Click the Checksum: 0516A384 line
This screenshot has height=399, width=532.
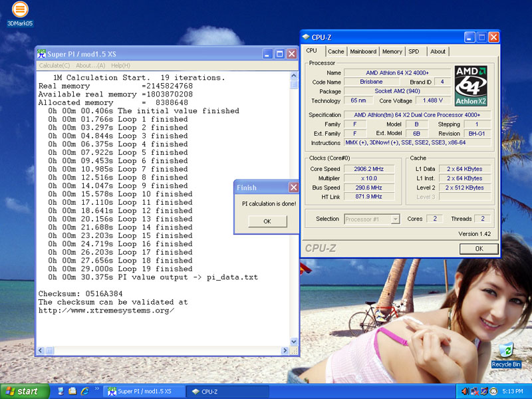[x=80, y=294]
